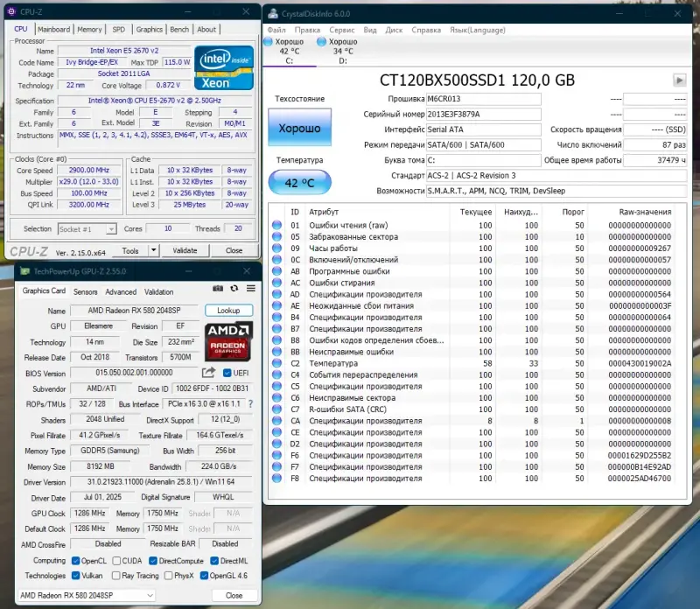Open the Сервис menu in CrystalDiskInfo
This screenshot has height=609, width=700.
[x=342, y=30]
